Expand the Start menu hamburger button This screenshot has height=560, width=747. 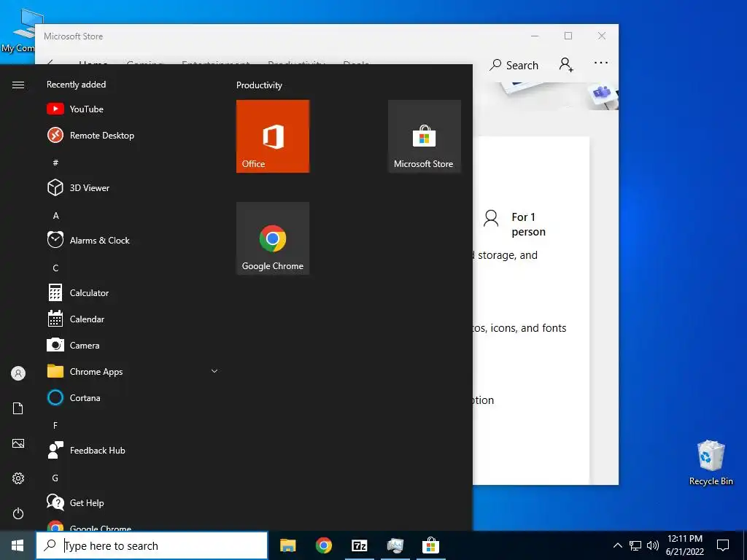point(18,85)
